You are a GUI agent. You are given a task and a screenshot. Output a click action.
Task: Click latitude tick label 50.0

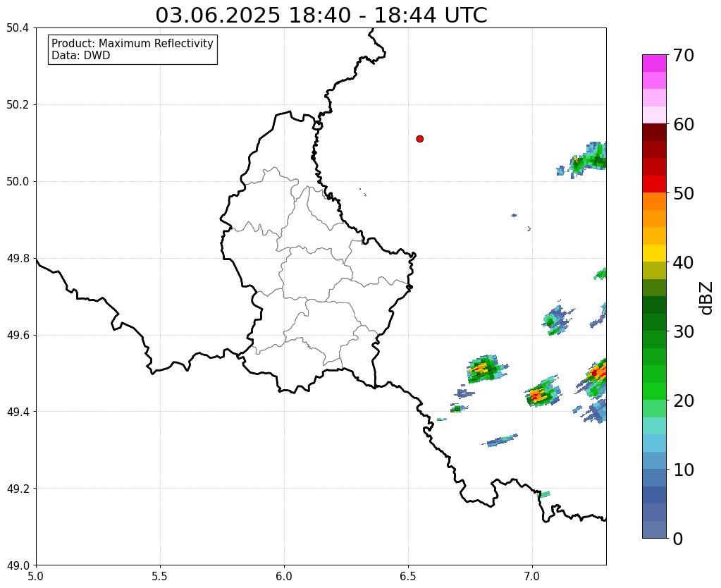point(18,181)
